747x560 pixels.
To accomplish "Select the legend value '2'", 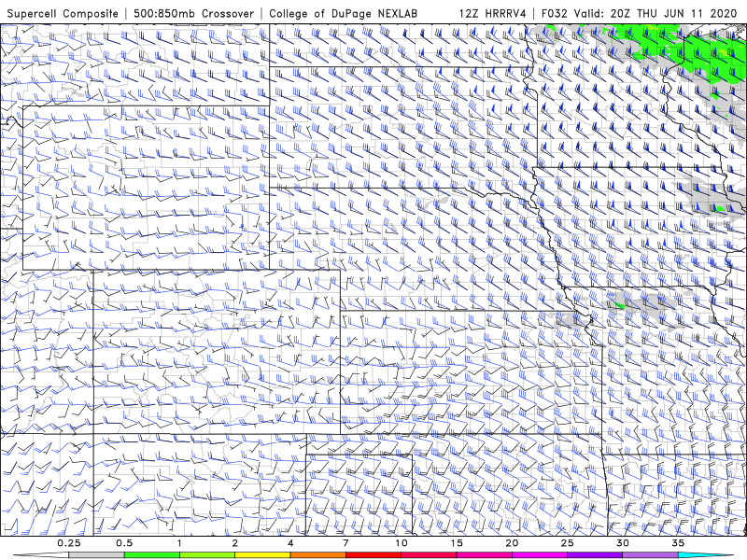I will [x=235, y=543].
